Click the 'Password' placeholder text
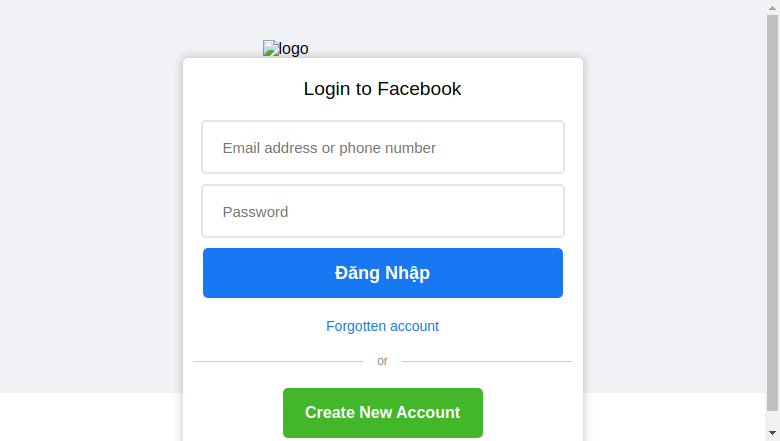 (256, 212)
